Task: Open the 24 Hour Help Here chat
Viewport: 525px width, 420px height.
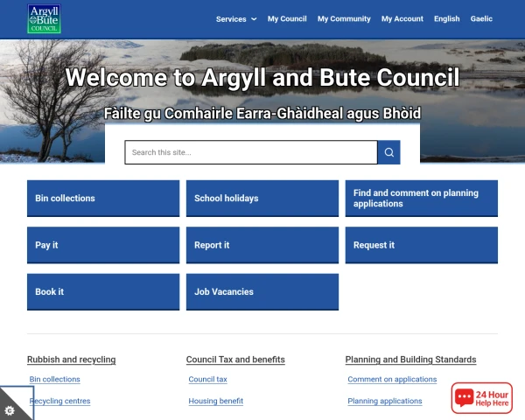Action: tap(482, 398)
